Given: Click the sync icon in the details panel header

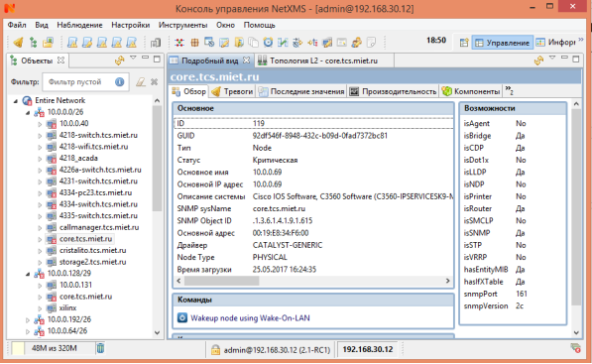Looking at the screenshot, I should click(538, 61).
